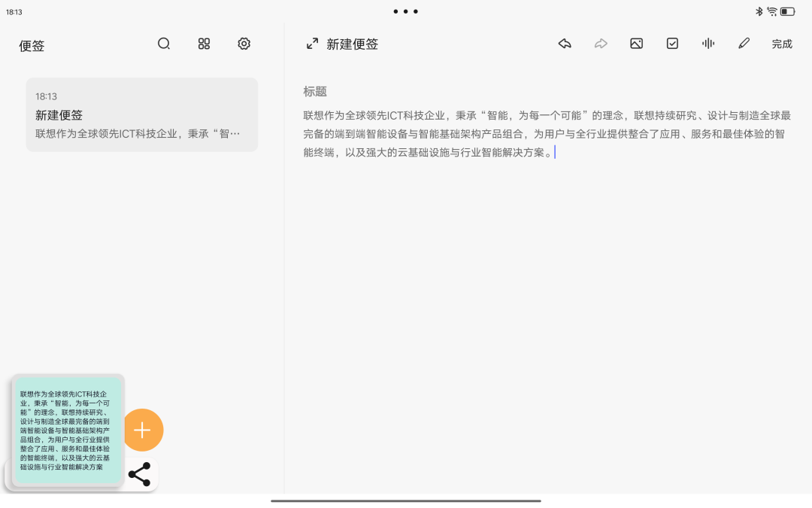Tap the battery icon in the status bar
Screen dimensions: 812x508
click(788, 11)
